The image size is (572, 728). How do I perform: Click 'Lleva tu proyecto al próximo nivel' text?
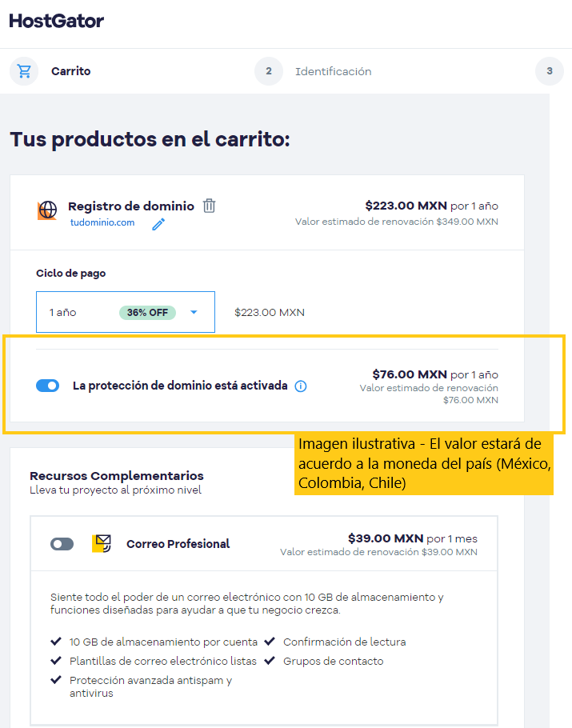(x=116, y=490)
